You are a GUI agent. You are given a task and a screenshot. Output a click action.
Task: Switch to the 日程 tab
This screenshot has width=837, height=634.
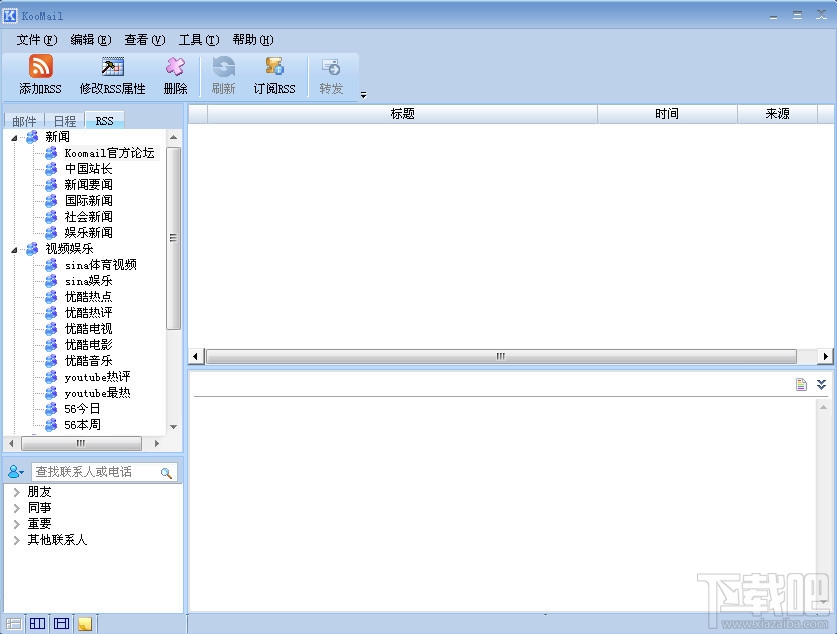64,120
